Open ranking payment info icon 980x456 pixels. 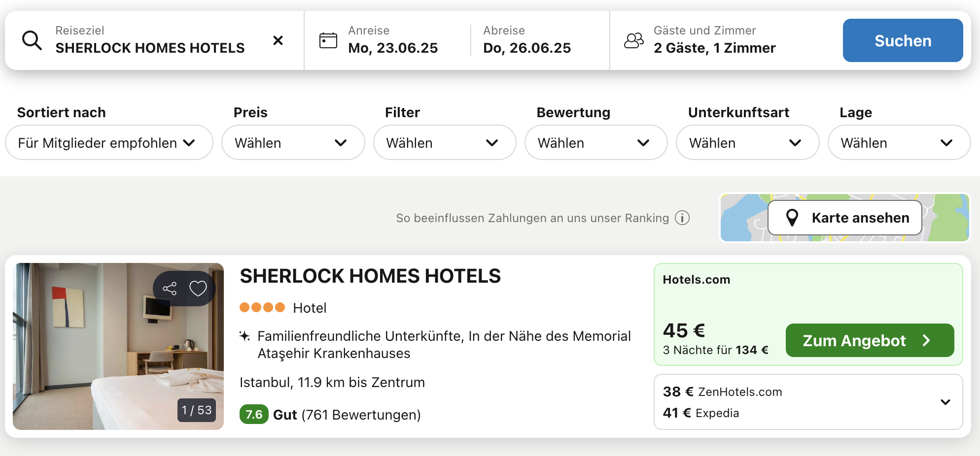[682, 218]
